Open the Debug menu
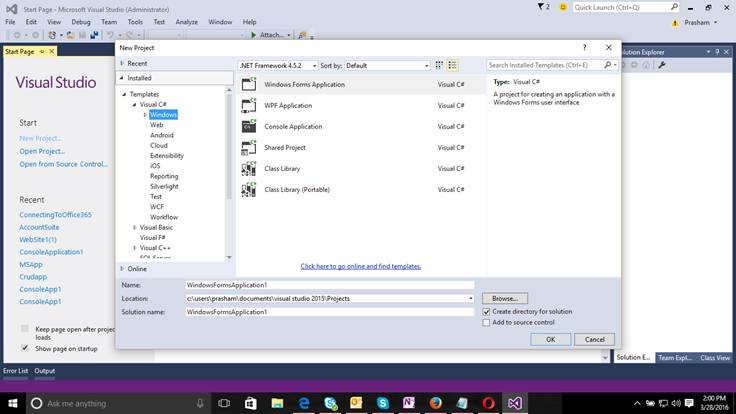The image size is (736, 414). click(80, 21)
